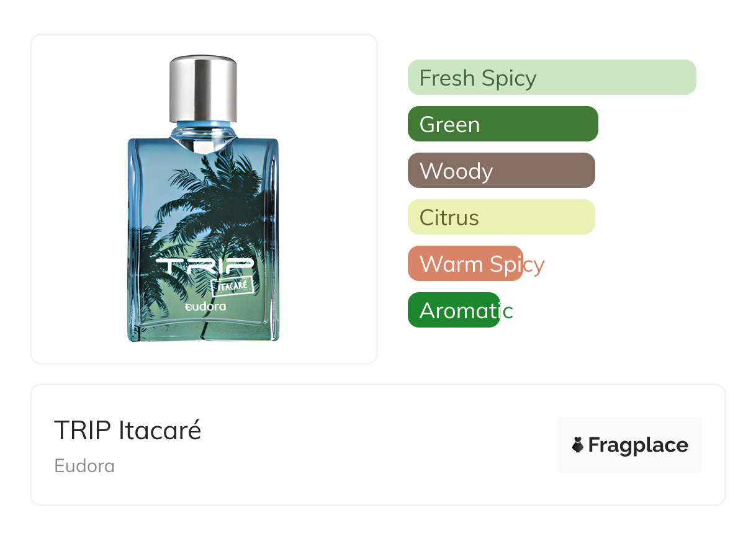Click the Warm Spicy accord bar

coord(466,264)
